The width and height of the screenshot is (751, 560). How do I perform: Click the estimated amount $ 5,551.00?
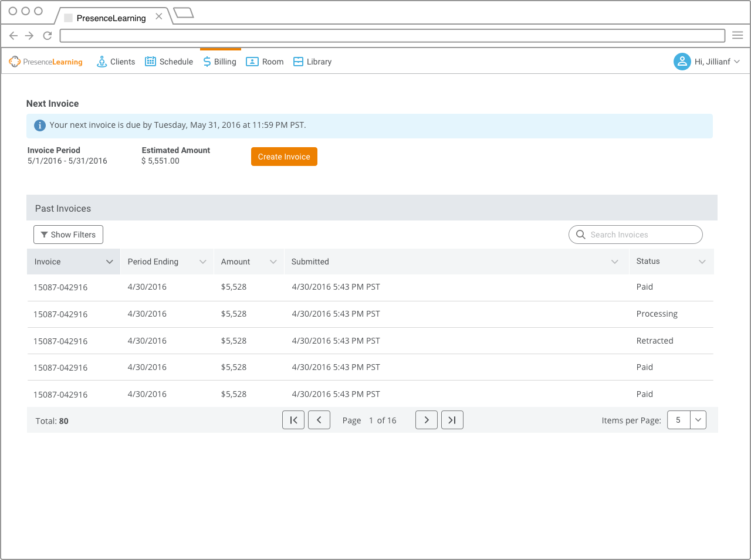(160, 161)
